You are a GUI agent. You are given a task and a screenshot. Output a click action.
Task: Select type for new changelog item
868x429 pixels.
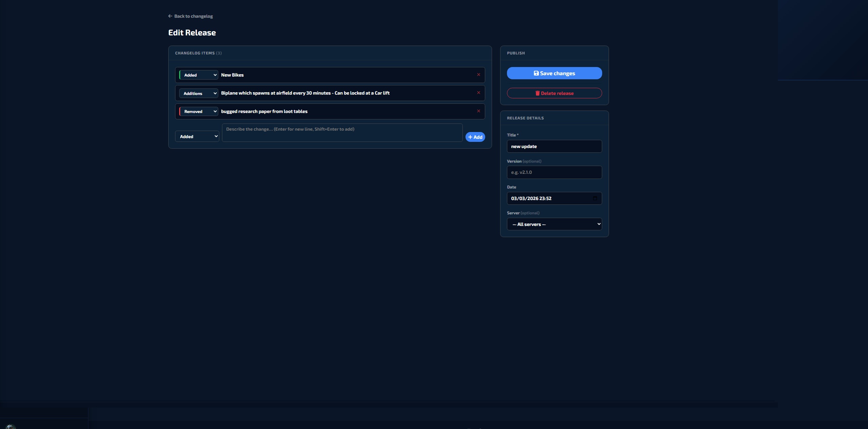[x=197, y=136]
